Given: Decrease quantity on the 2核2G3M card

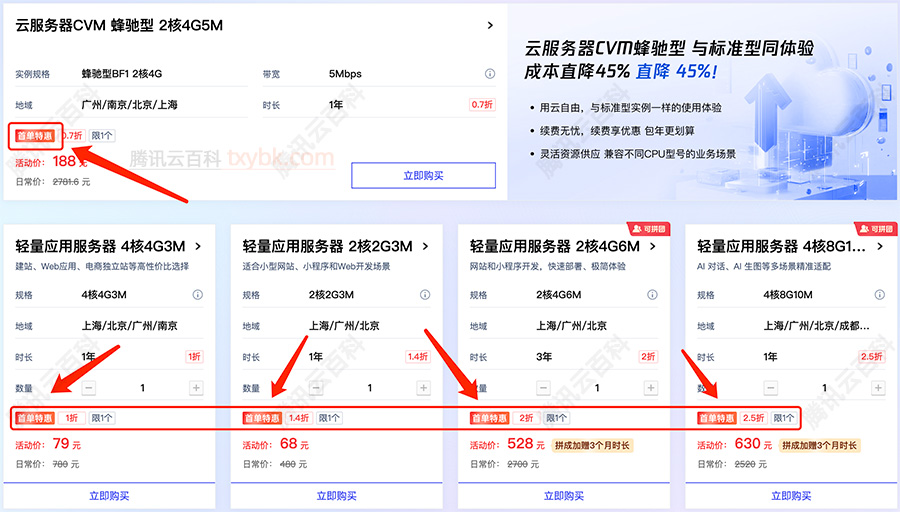Looking at the screenshot, I should (x=316, y=388).
